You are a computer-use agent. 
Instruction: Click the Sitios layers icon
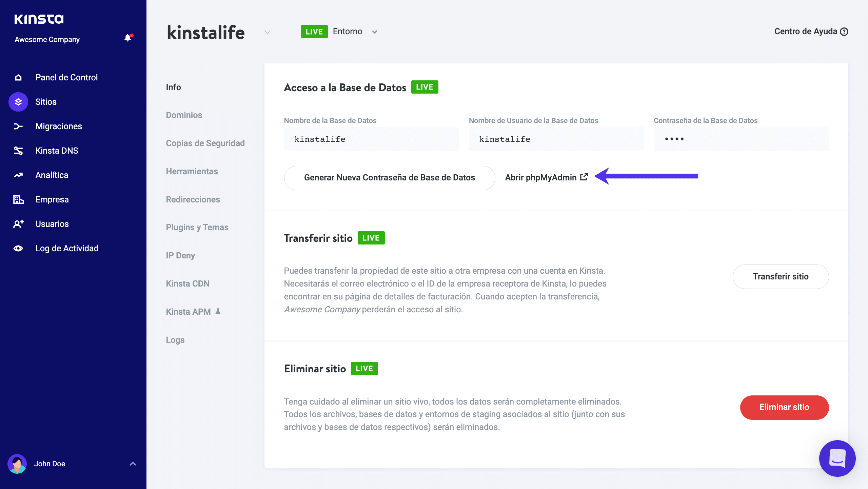click(x=18, y=102)
